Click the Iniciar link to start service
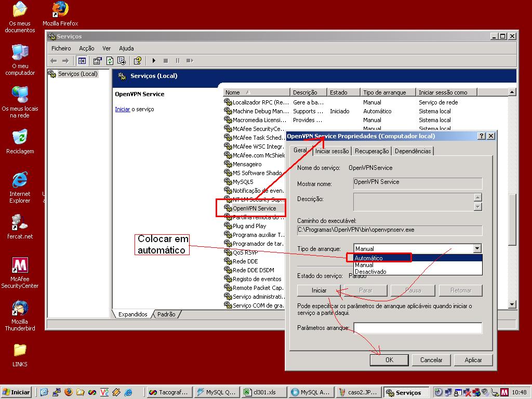The height and width of the screenshot is (399, 532). [122, 109]
